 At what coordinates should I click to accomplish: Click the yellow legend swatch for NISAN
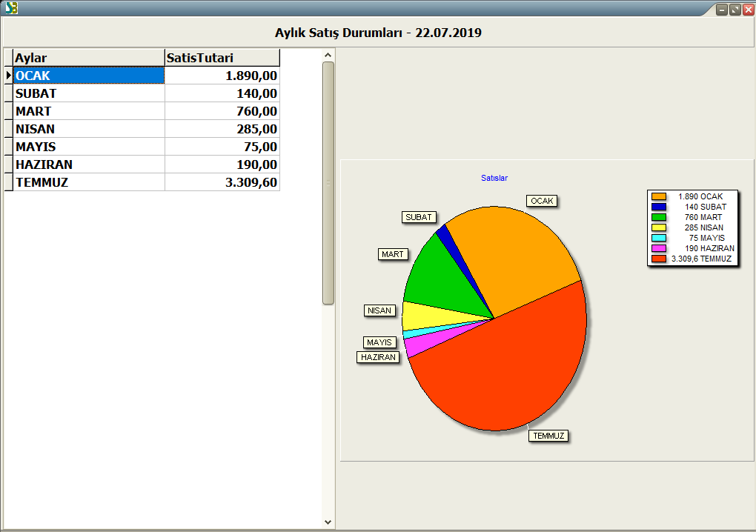[659, 227]
